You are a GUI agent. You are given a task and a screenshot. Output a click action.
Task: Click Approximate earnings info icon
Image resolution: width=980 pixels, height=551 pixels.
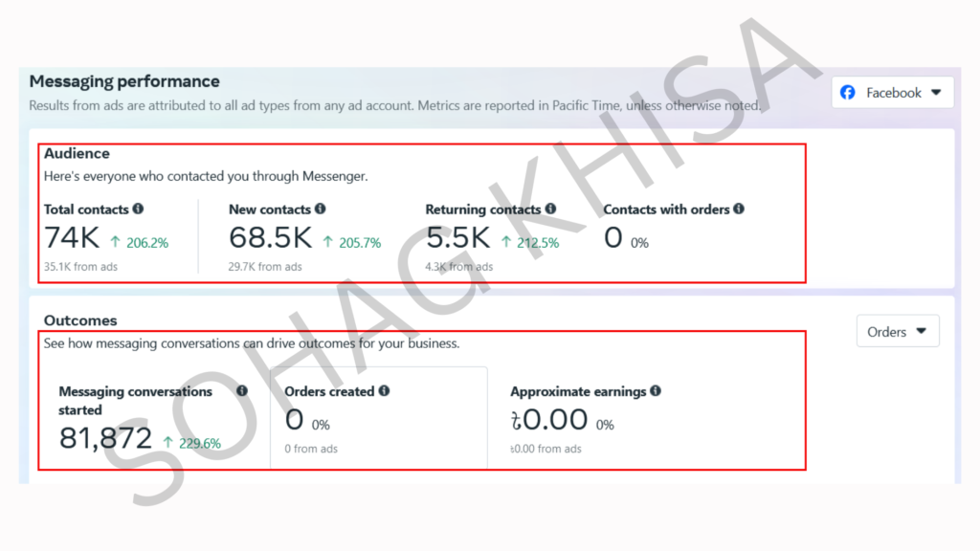[x=655, y=391]
